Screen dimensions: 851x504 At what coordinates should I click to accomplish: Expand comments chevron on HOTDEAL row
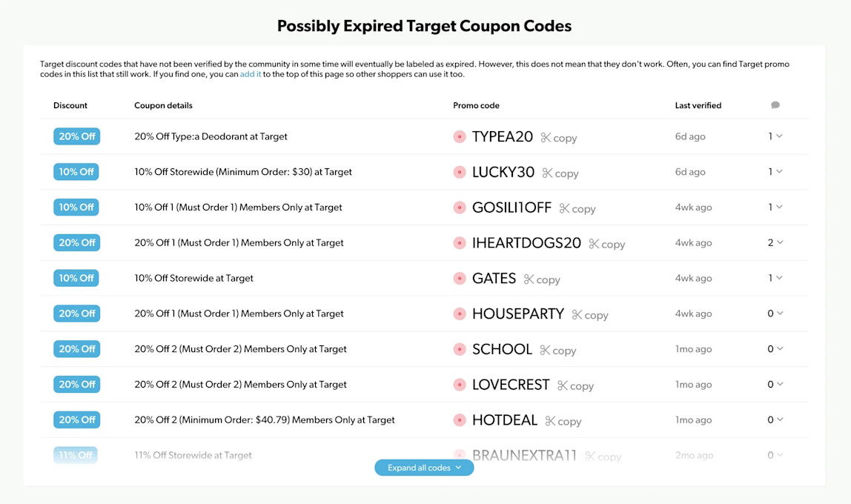click(780, 420)
